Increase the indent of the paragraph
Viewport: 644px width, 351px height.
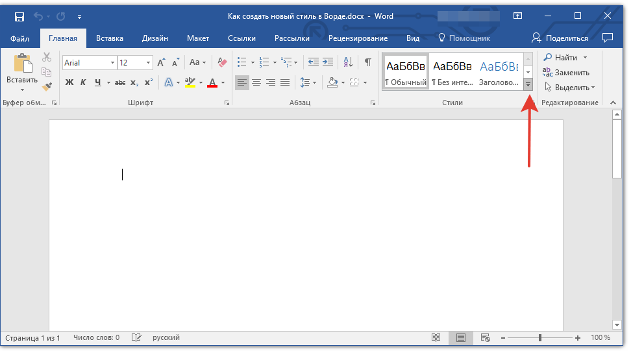(x=328, y=62)
